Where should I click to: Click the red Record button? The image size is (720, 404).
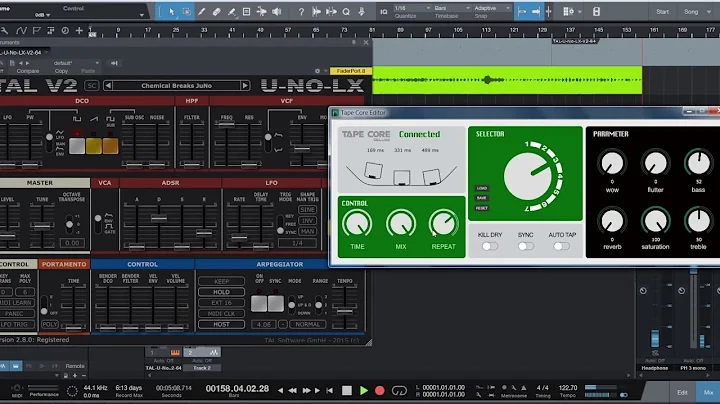point(379,390)
